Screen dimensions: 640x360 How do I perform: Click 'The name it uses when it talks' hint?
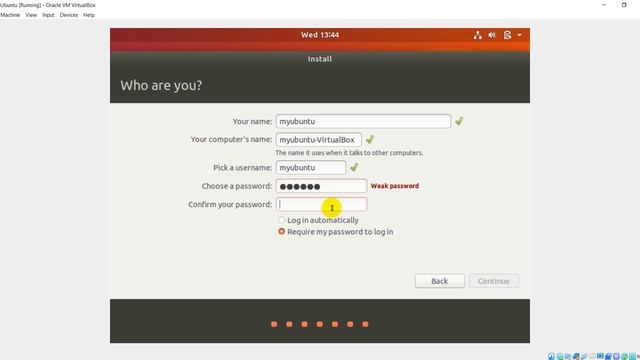coord(349,153)
